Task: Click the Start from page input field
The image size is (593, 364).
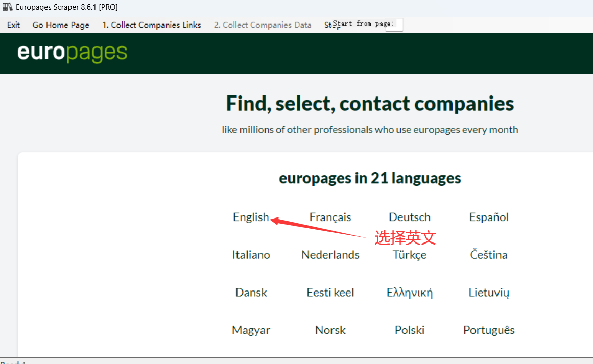Action: coord(393,24)
